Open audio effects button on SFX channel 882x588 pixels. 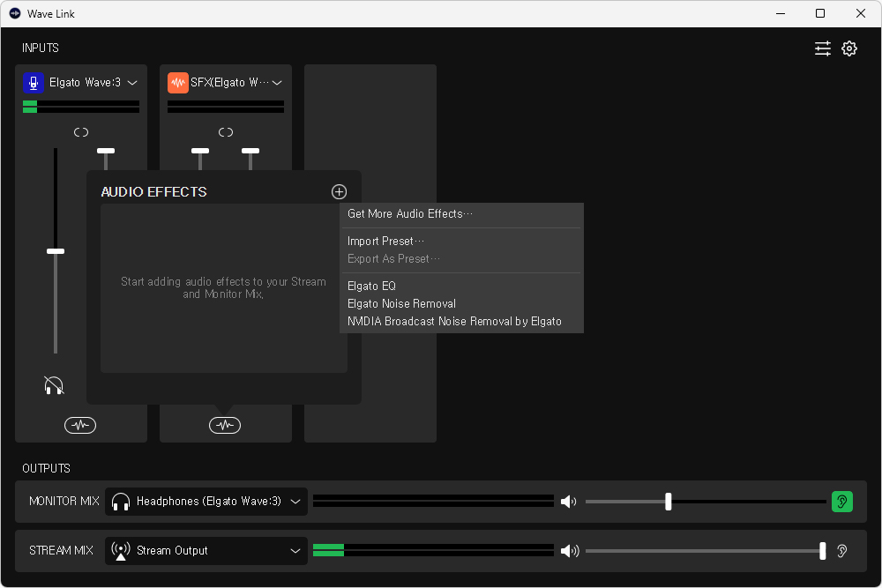coord(225,425)
